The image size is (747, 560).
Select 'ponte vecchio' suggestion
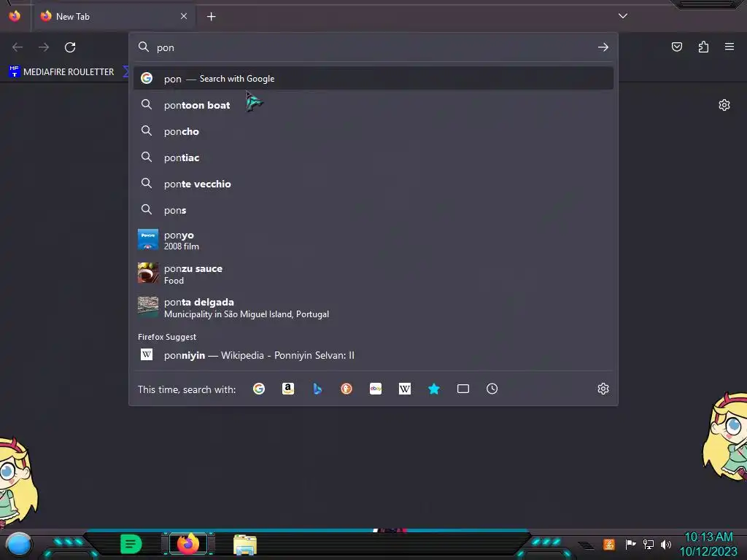pyautogui.click(x=373, y=184)
